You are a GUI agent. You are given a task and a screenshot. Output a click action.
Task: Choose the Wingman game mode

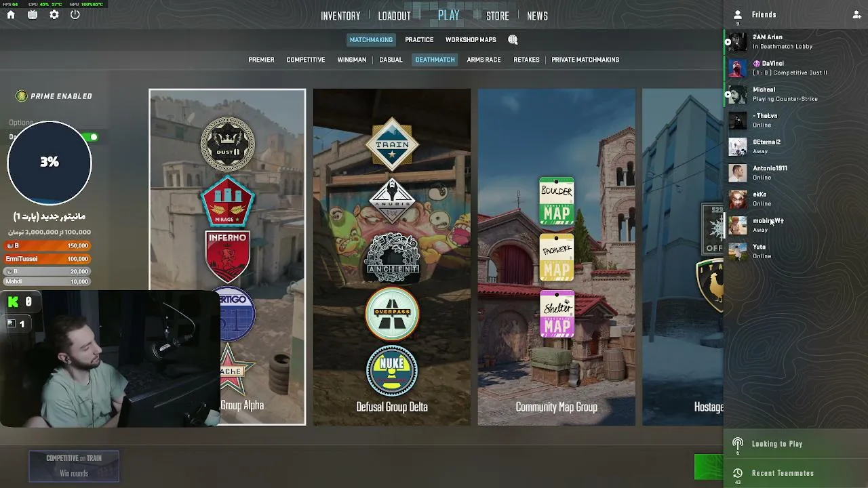click(352, 60)
